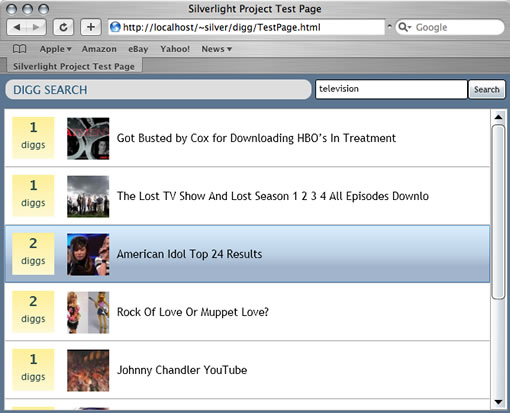Open the Amazon bookmark
Screen dimensions: 510x413
99,49
